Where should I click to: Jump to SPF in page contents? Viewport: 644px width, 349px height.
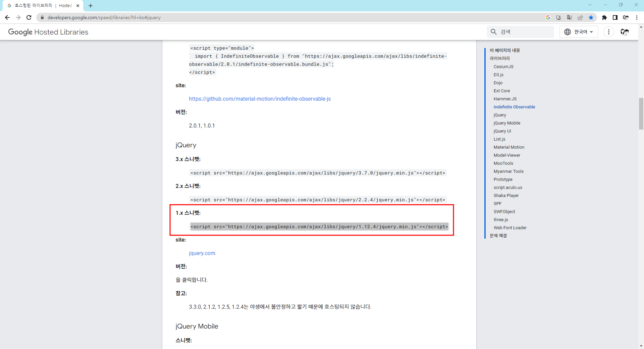[x=497, y=203]
